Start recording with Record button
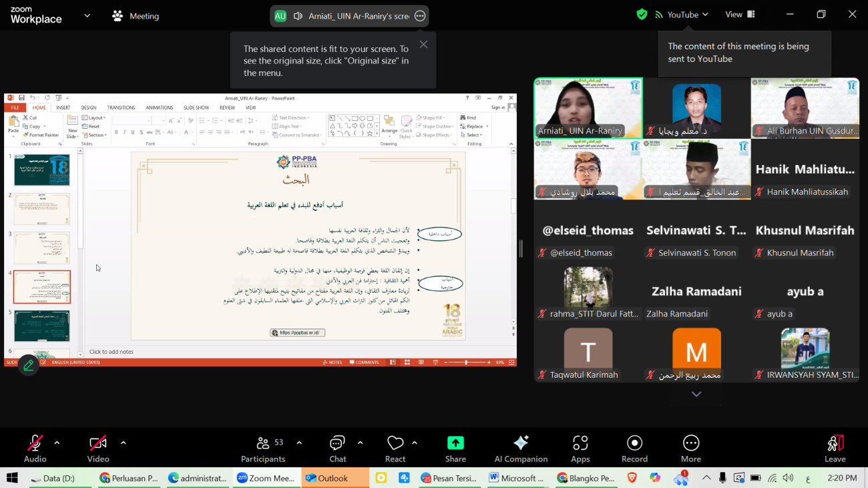 coord(634,449)
